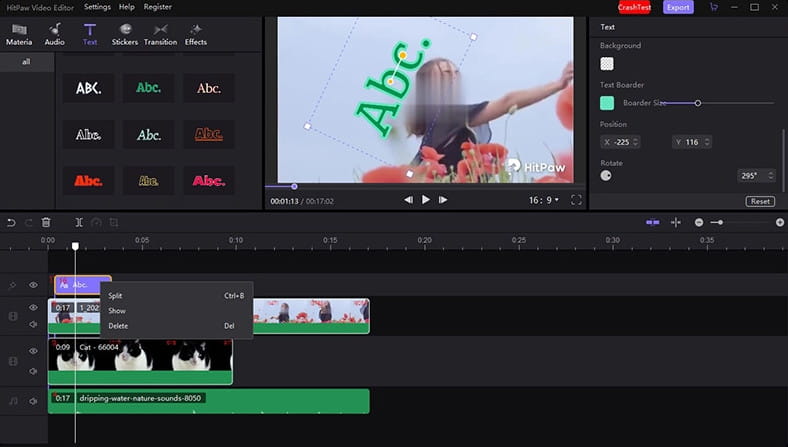Click the lock icon of text track

(13, 285)
